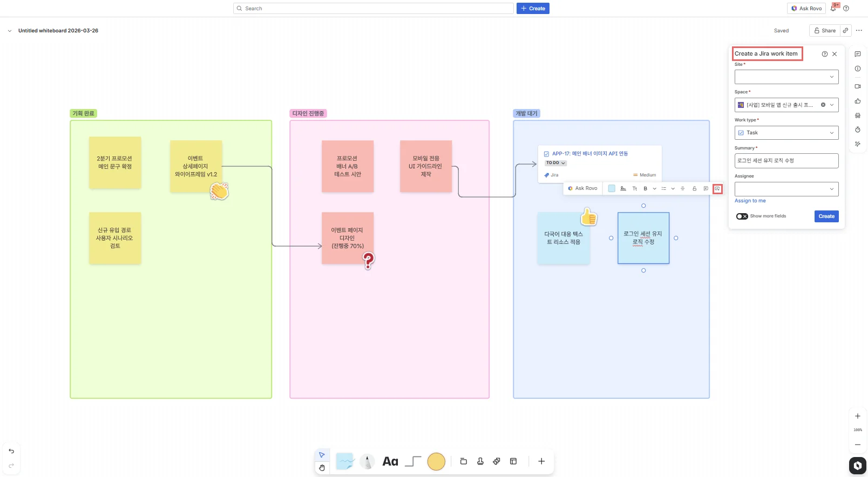Open the stamp tool in bottom toolbar
The width and height of the screenshot is (868, 477).
480,461
